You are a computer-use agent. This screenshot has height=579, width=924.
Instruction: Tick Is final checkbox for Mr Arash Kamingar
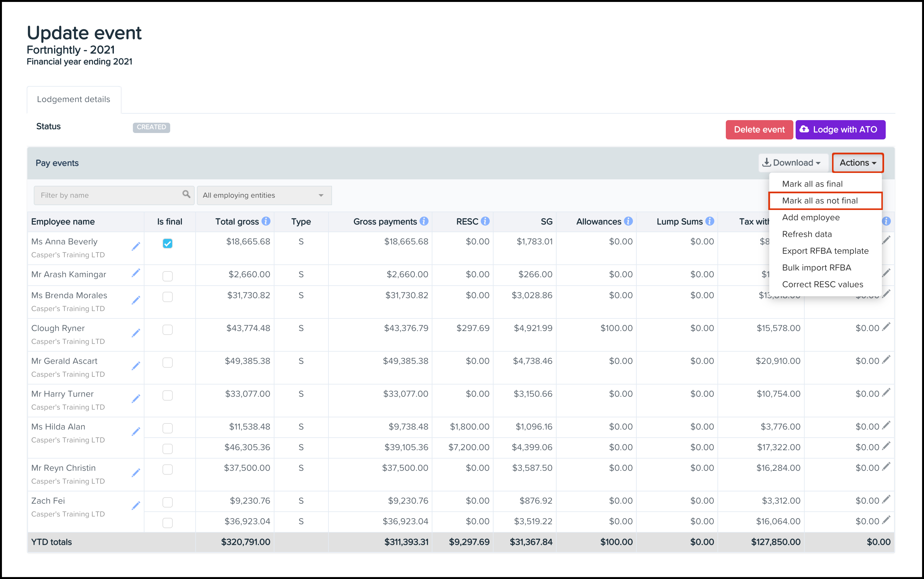click(168, 276)
